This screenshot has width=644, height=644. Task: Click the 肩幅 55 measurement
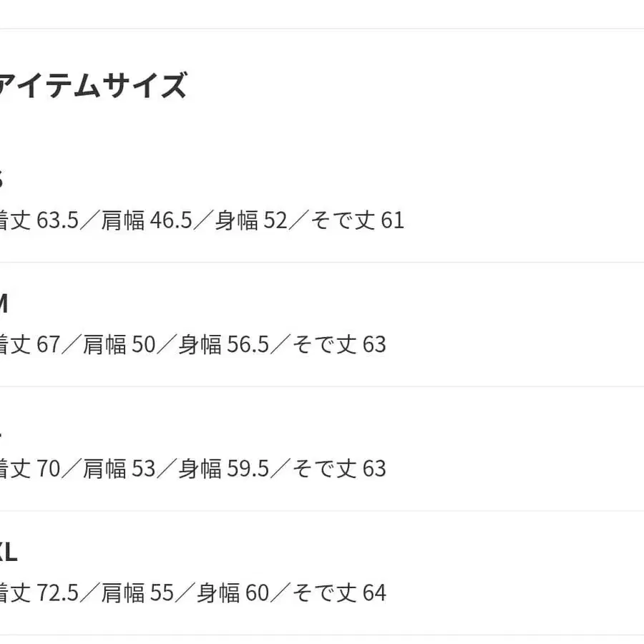[137, 593]
